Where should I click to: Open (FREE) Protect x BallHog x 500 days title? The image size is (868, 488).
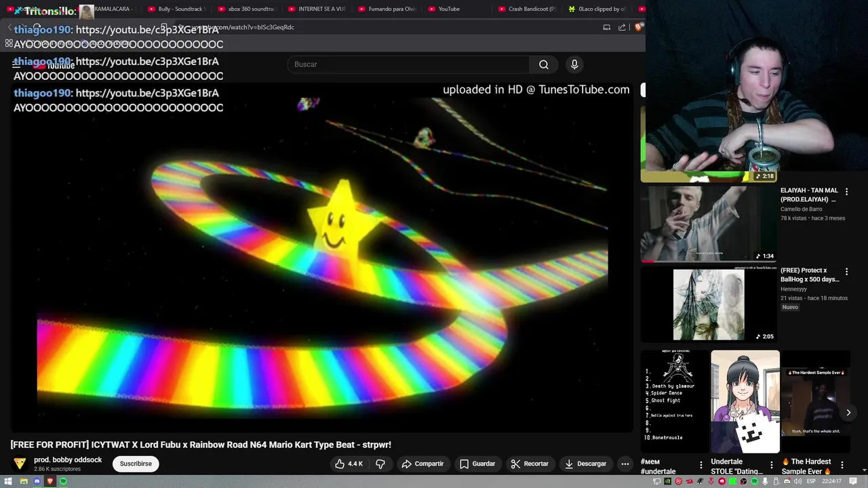810,274
